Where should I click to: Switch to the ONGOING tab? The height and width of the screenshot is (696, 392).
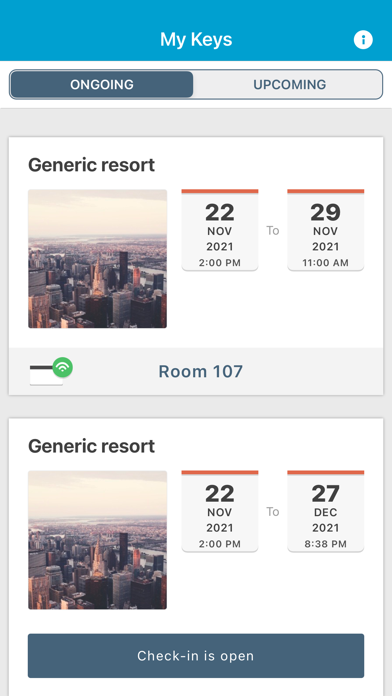pyautogui.click(x=102, y=84)
